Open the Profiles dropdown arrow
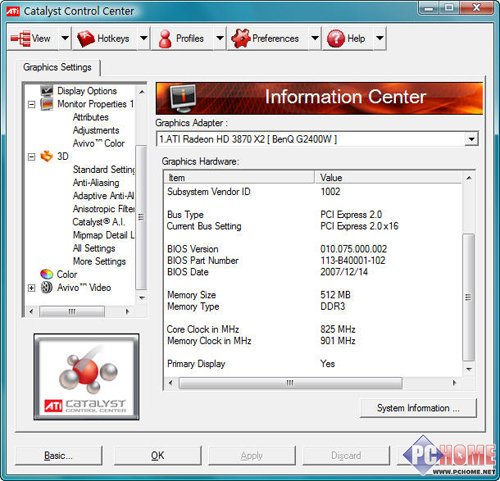 220,38
